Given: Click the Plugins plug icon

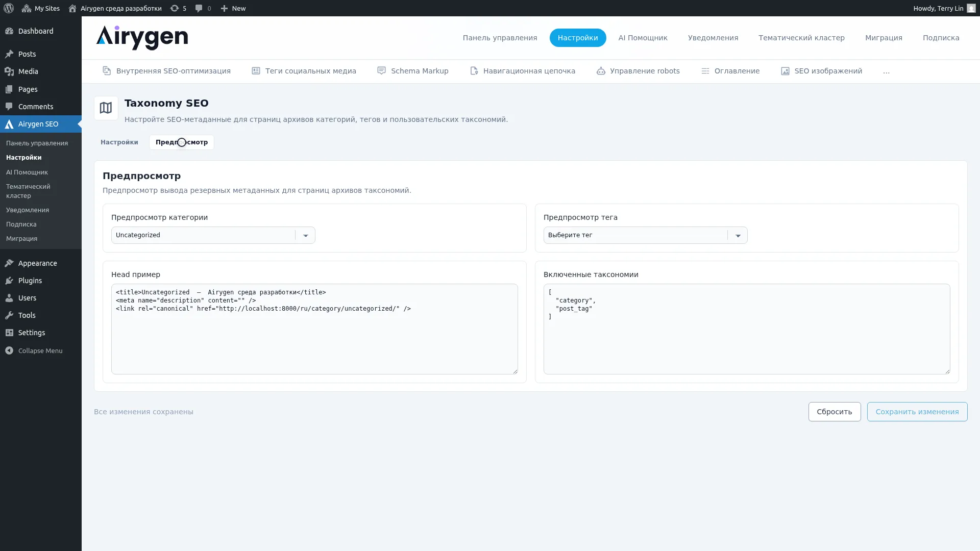Looking at the screenshot, I should [9, 281].
